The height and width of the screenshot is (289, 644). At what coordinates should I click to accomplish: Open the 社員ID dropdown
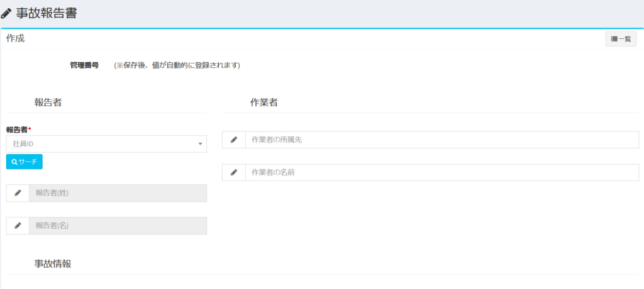tap(106, 144)
